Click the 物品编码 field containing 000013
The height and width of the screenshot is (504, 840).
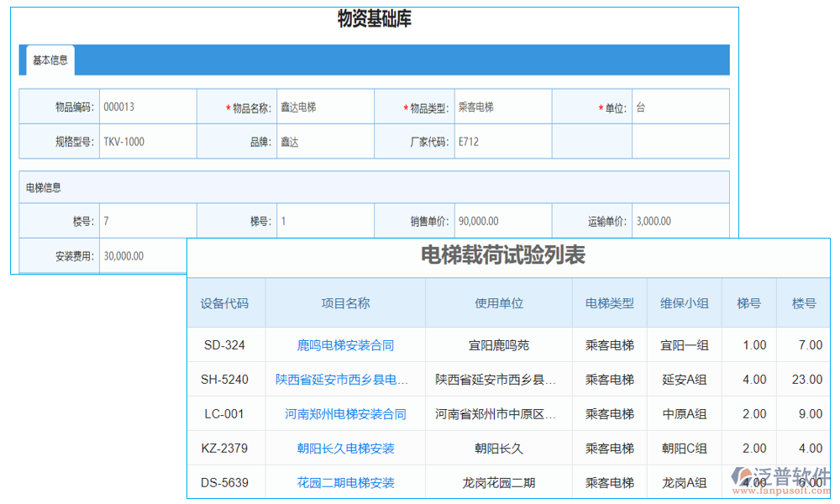pos(147,107)
